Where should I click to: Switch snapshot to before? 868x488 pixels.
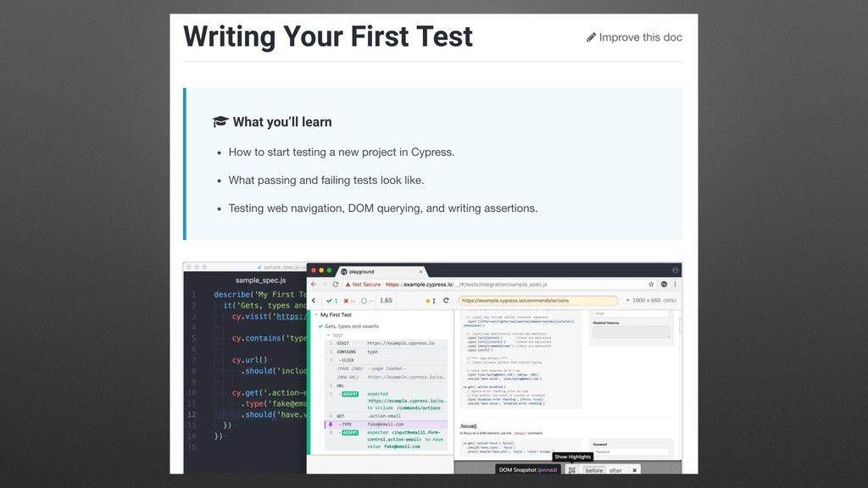[x=594, y=470]
